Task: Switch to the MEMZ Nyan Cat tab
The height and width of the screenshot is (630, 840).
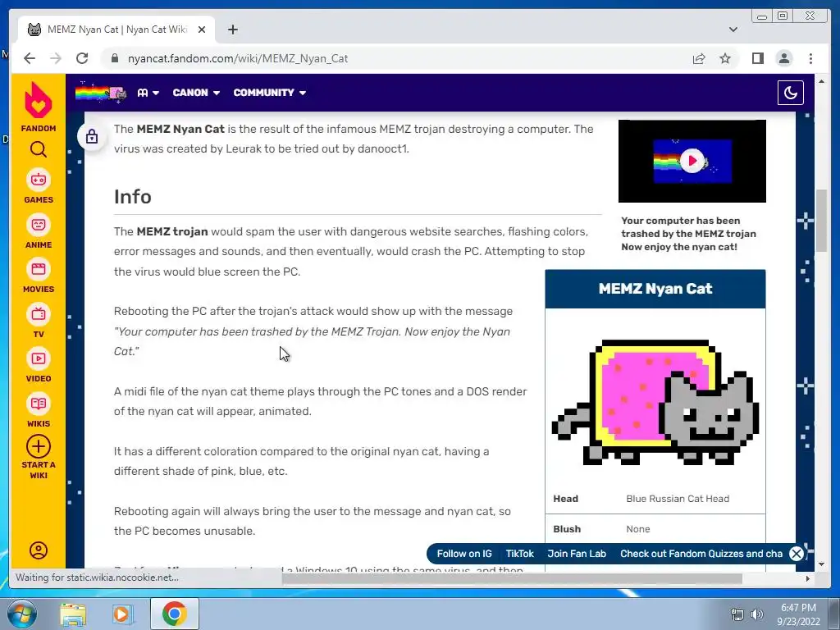Action: (x=116, y=30)
